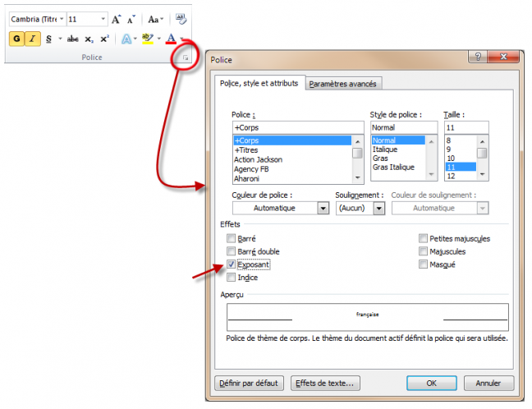Enable the Barré checkbox
The image size is (532, 409).
231,238
